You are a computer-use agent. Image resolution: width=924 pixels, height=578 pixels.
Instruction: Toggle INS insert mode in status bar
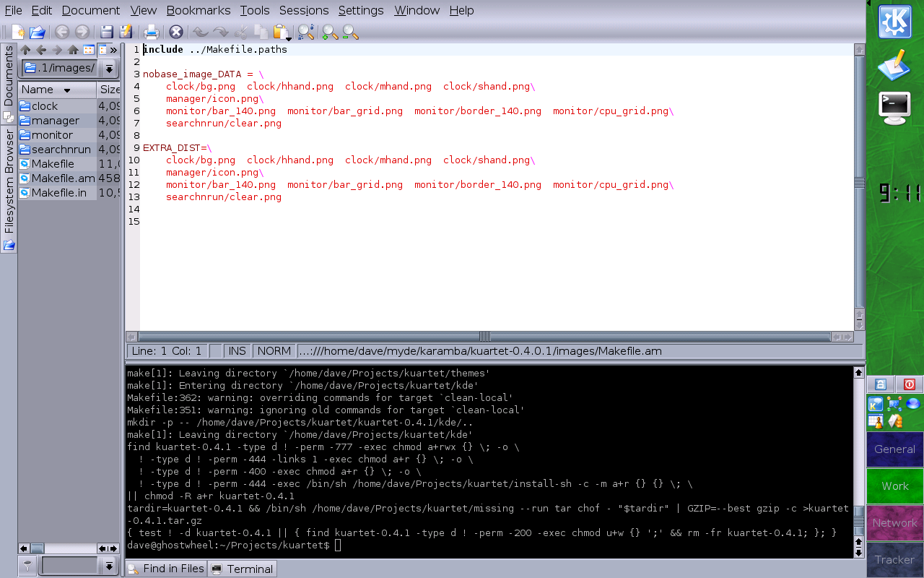[237, 351]
